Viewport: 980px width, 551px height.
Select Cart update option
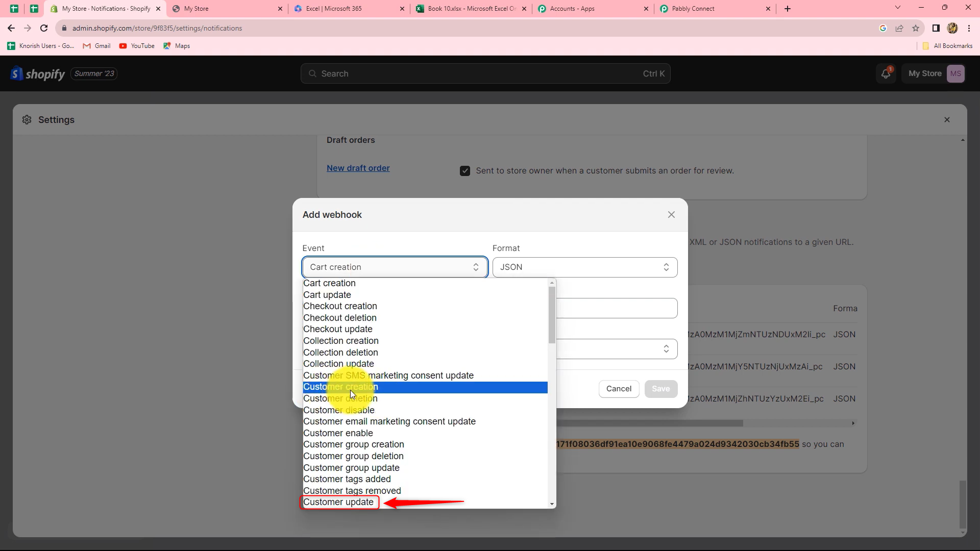click(425, 295)
